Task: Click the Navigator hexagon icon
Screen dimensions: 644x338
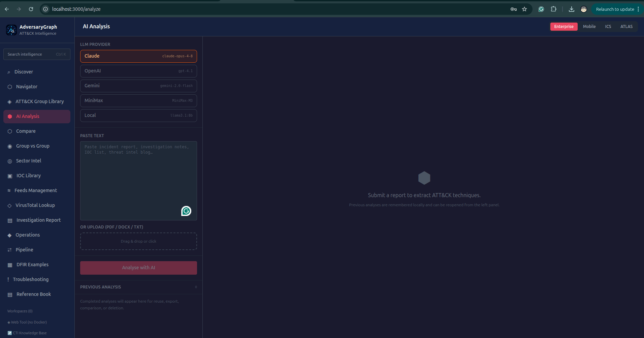Action: point(10,87)
